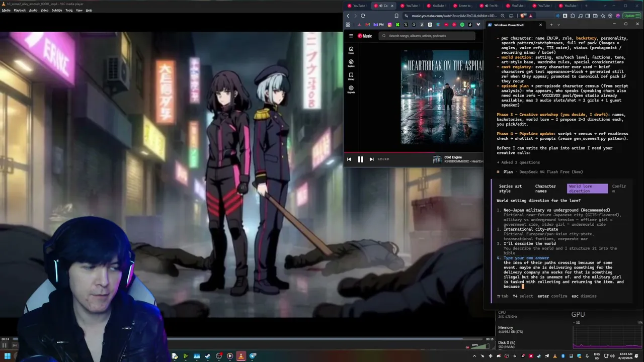
Task: Bookmark this page in the browser
Action: pos(396,16)
